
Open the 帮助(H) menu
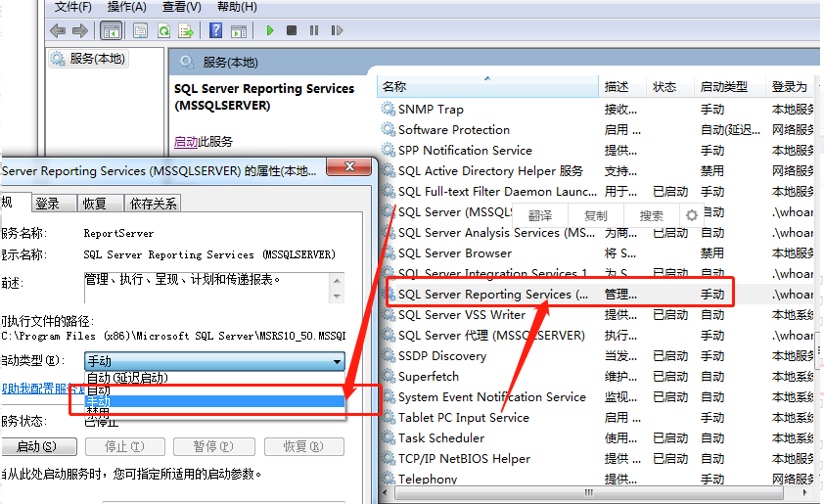pos(237,7)
